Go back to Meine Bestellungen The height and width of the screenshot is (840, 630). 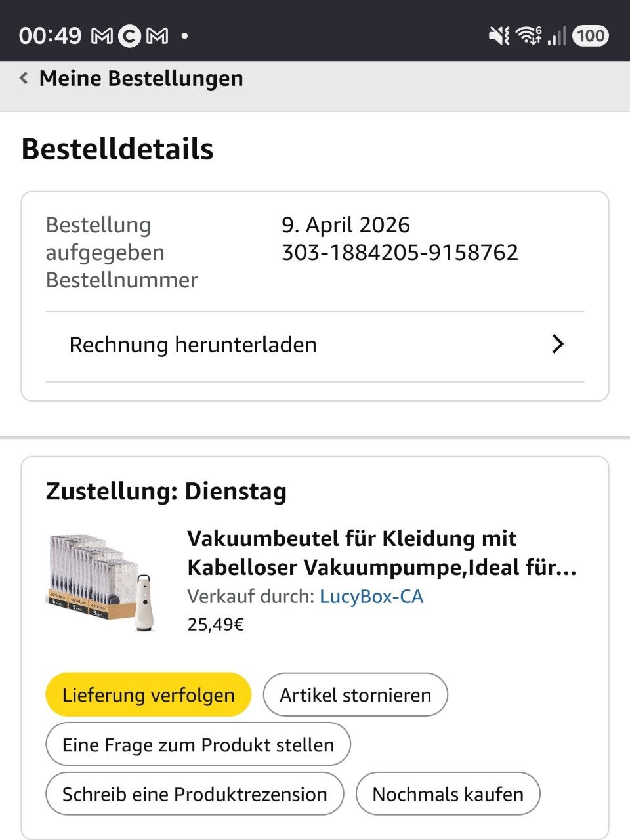click(141, 79)
